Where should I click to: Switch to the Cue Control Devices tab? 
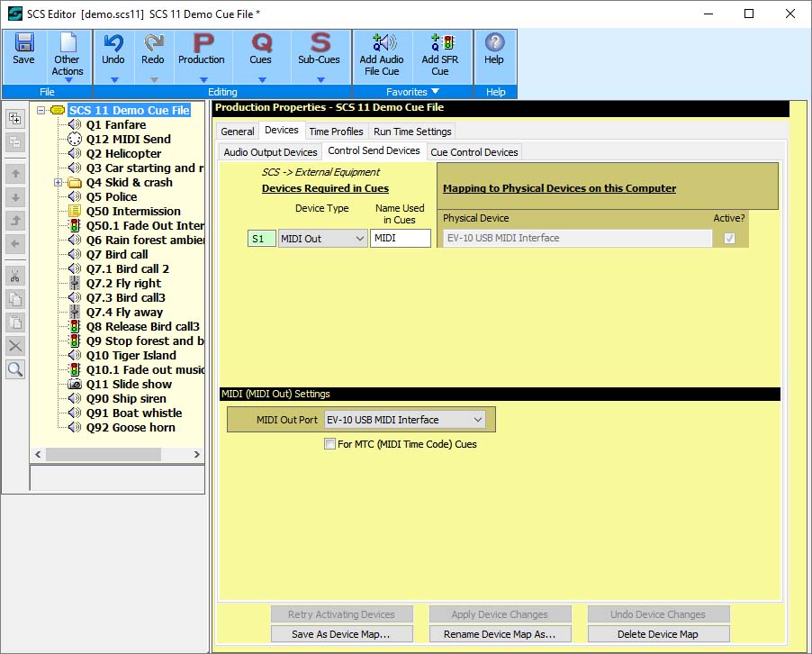(x=474, y=152)
